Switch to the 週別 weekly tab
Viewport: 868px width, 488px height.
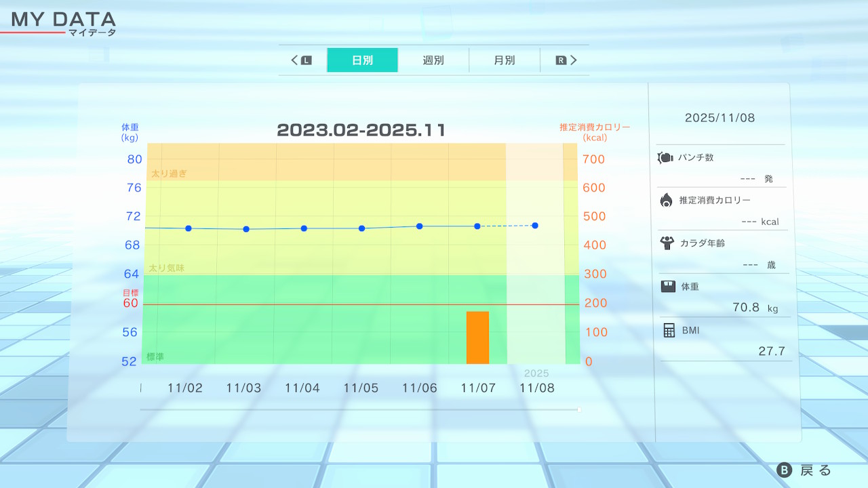point(433,60)
